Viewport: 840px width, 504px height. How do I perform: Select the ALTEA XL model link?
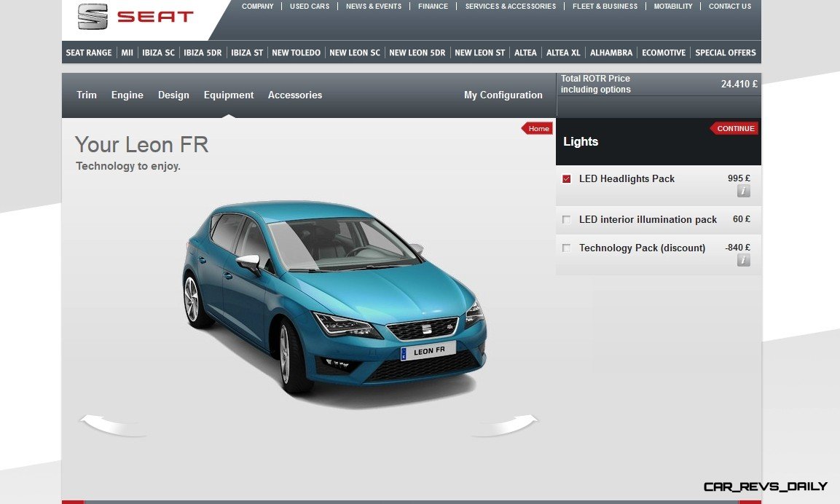point(563,52)
